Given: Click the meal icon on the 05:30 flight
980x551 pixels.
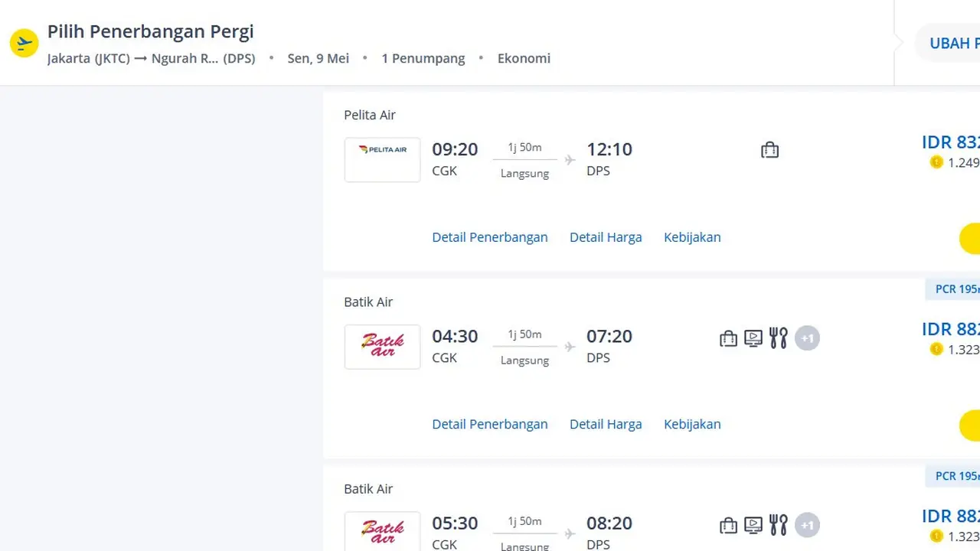Looking at the screenshot, I should (x=778, y=525).
